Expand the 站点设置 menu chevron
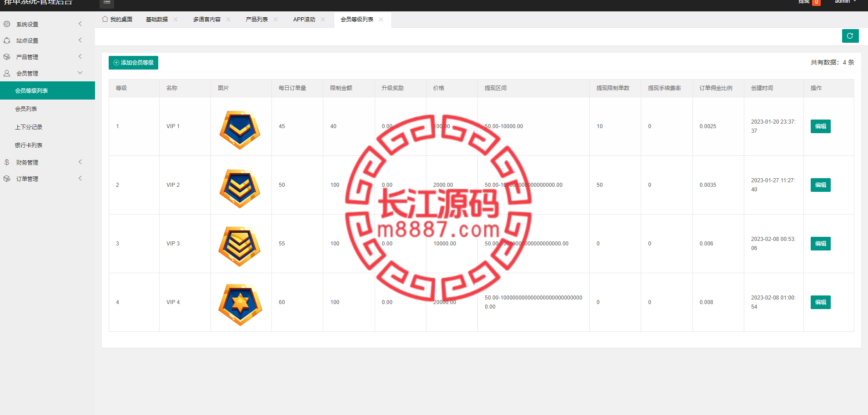Viewport: 868px width, 415px height. click(x=80, y=40)
